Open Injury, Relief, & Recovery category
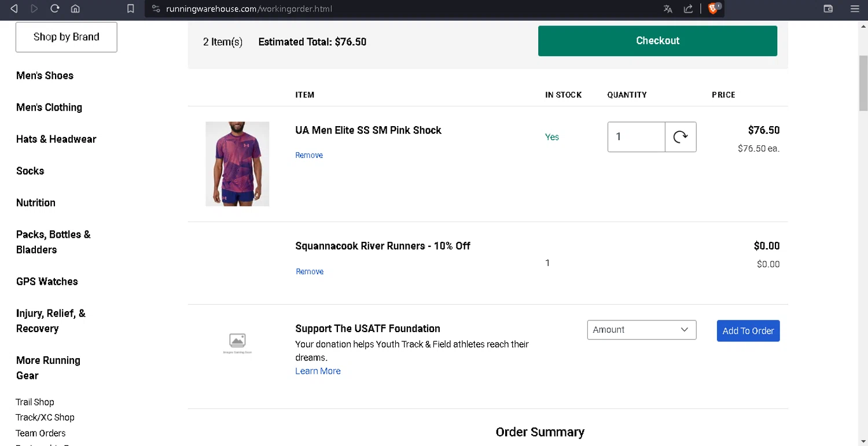Viewport: 868px width, 446px height. [51, 320]
